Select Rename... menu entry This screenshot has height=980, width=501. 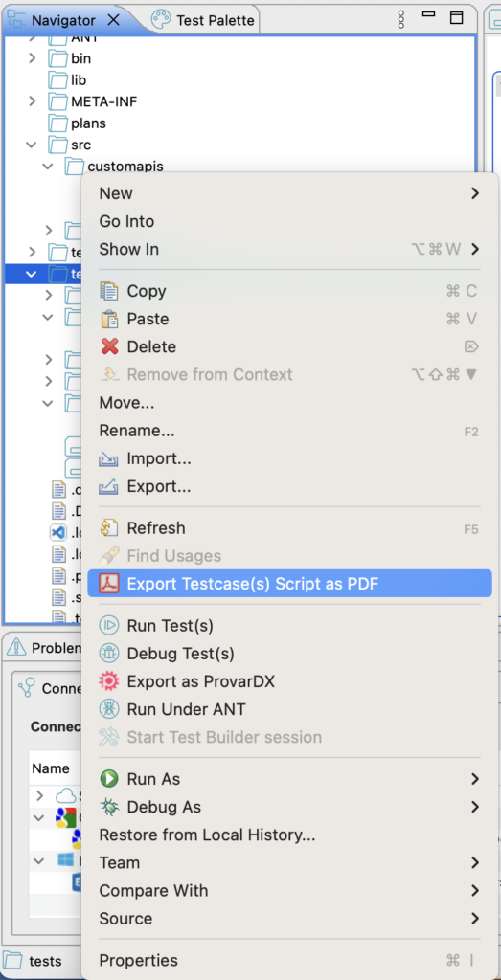[289, 431]
